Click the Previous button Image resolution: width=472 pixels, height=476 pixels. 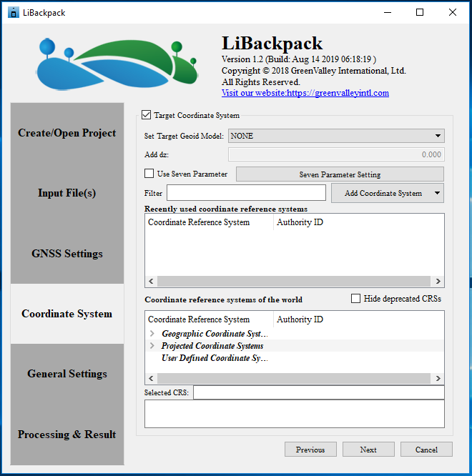[310, 450]
